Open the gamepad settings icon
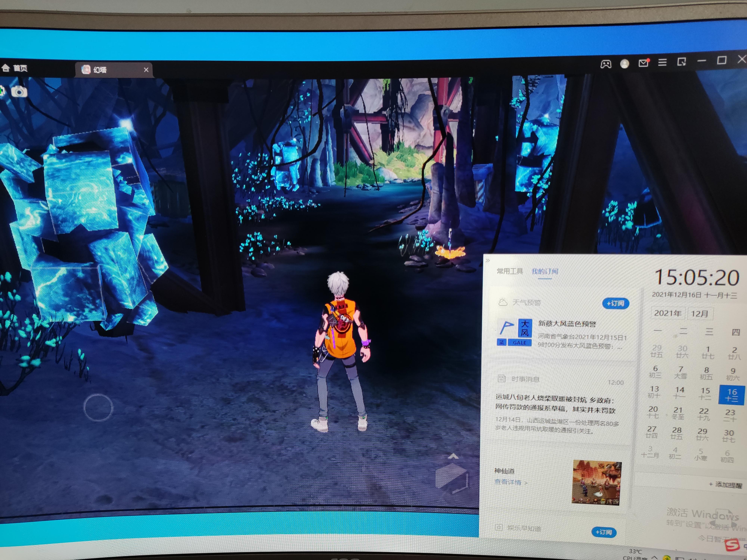 (x=605, y=64)
